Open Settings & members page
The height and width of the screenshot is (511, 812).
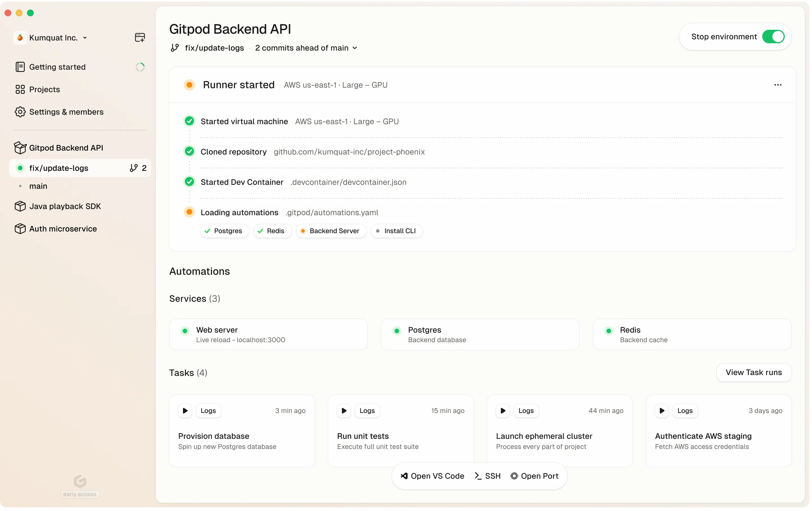(x=66, y=112)
